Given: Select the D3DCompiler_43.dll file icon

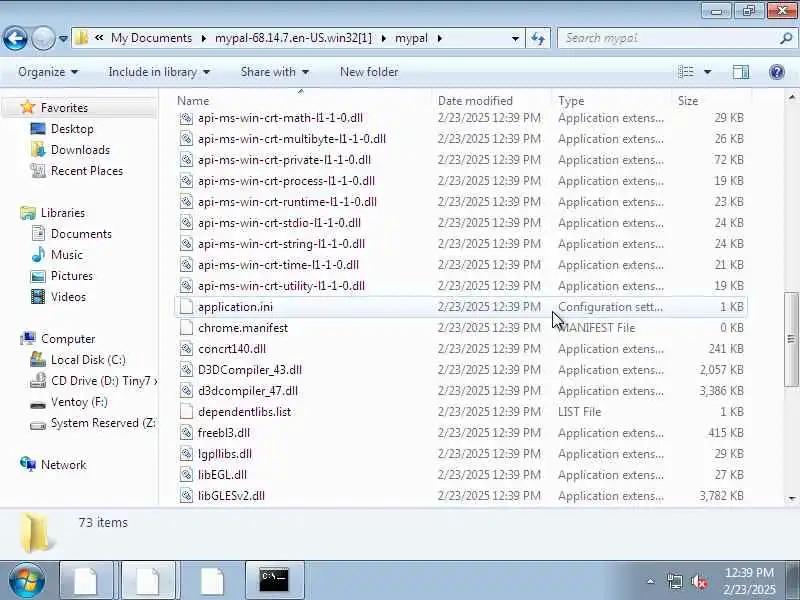Looking at the screenshot, I should tap(187, 369).
